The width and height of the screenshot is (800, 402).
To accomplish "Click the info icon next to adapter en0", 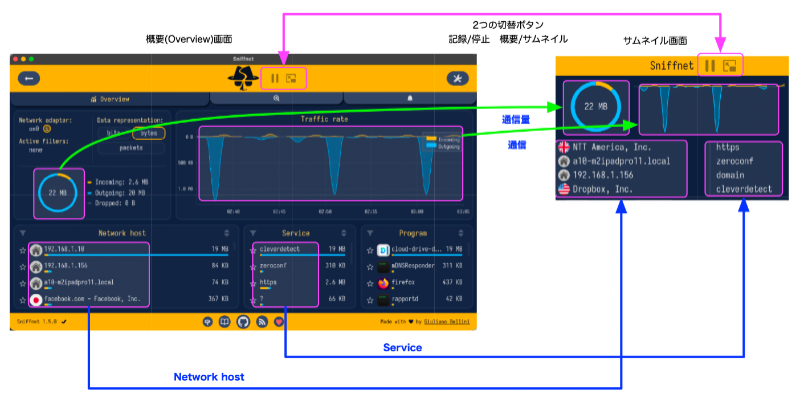I will pos(47,130).
